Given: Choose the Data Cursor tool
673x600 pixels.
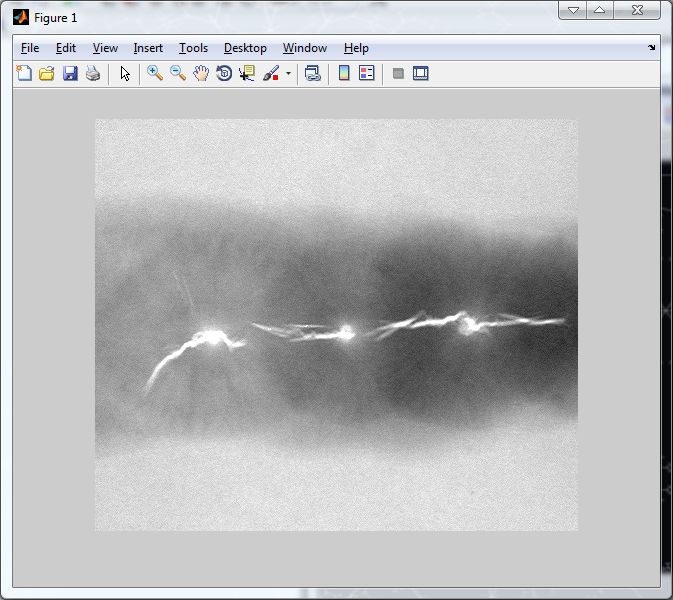Looking at the screenshot, I should click(x=247, y=73).
